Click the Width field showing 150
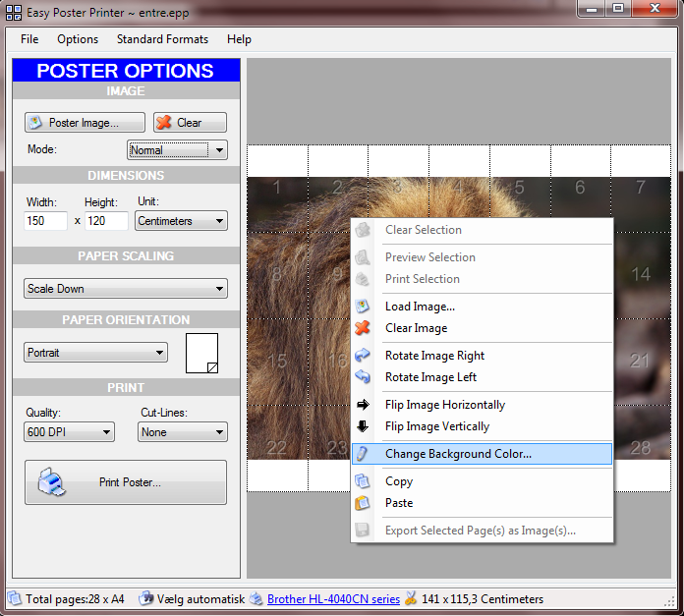 (x=45, y=221)
